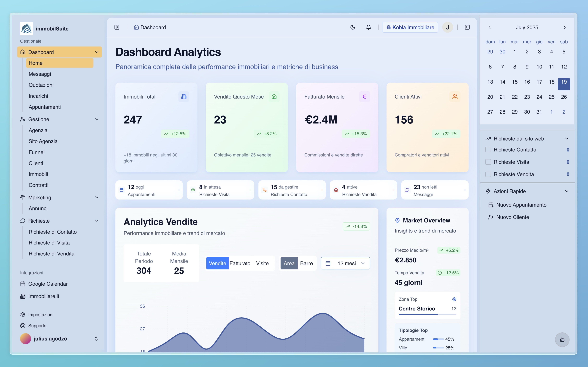The width and height of the screenshot is (588, 367).
Task: Open the 12 mesi period dropdown
Action: pyautogui.click(x=345, y=263)
